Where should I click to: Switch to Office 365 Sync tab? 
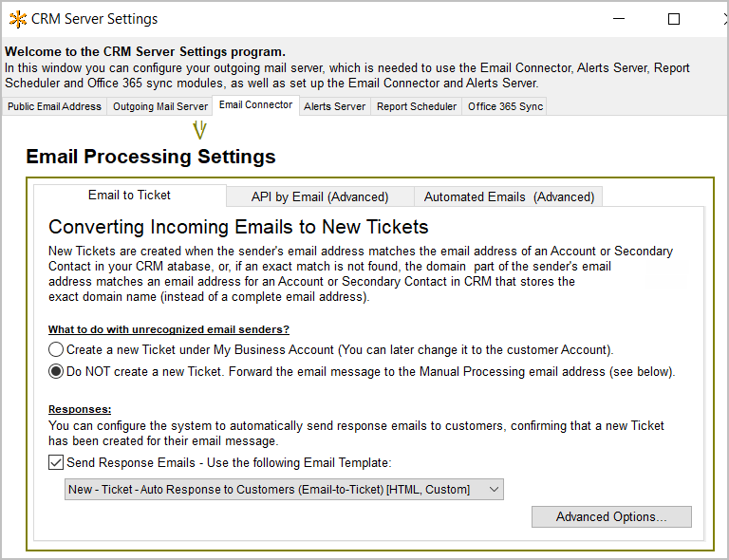(x=505, y=106)
